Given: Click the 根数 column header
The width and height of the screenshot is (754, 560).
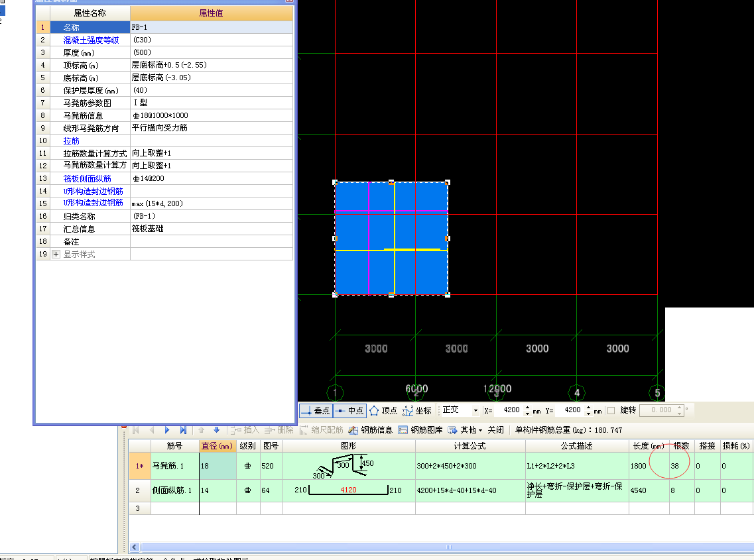Looking at the screenshot, I should [x=681, y=445].
